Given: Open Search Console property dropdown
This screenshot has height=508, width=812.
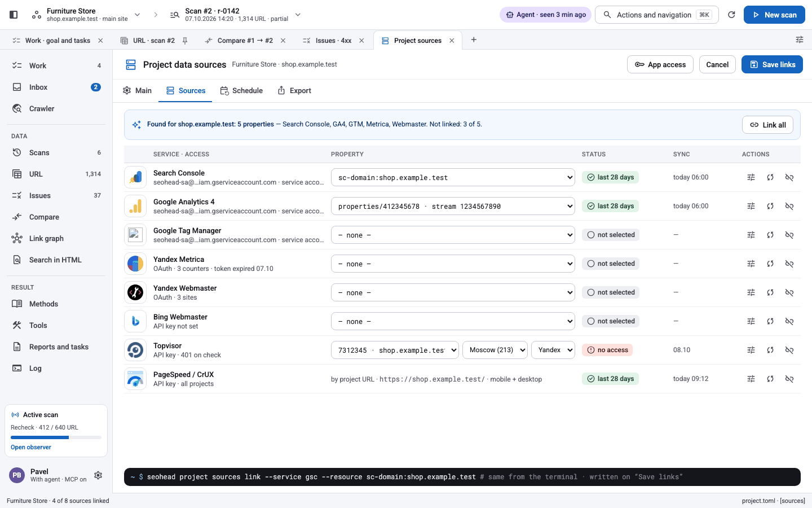Looking at the screenshot, I should pyautogui.click(x=453, y=177).
